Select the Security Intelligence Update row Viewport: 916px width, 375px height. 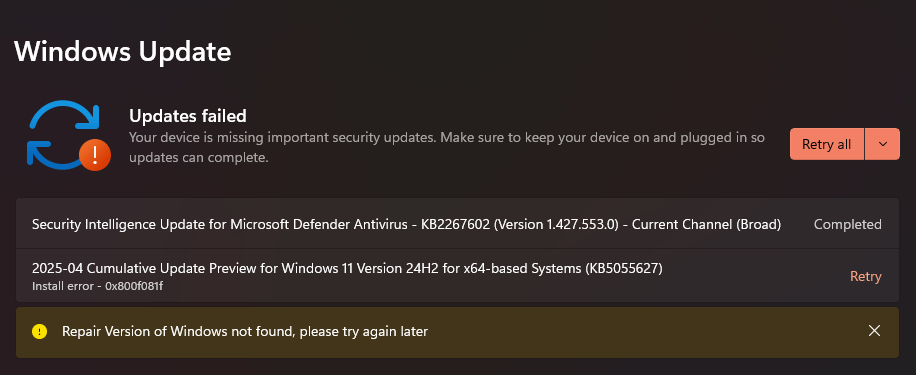click(x=457, y=224)
